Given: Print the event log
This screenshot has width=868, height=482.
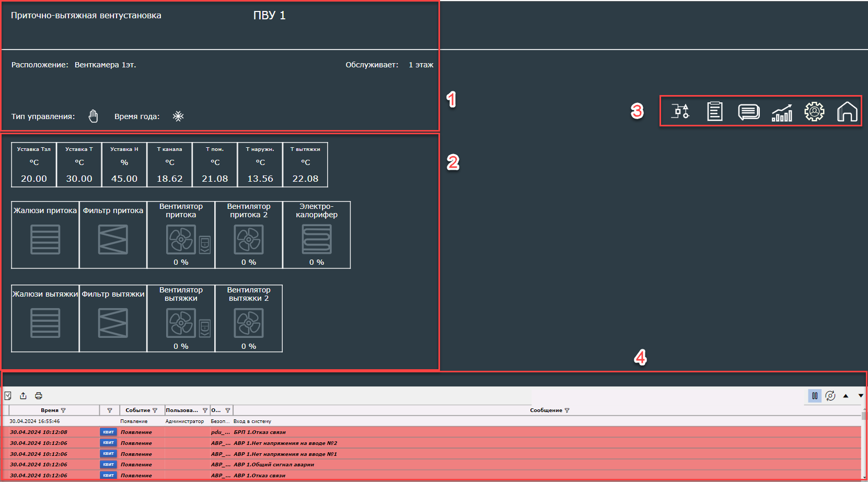Looking at the screenshot, I should point(39,396).
